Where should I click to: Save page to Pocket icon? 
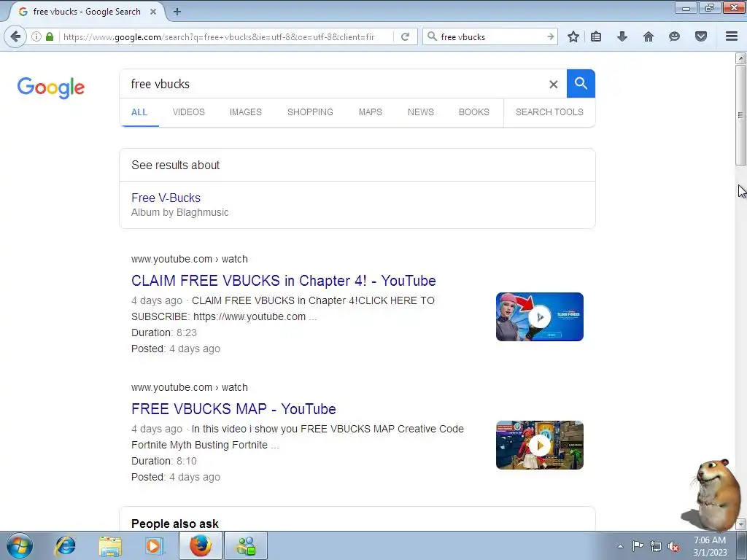701,36
